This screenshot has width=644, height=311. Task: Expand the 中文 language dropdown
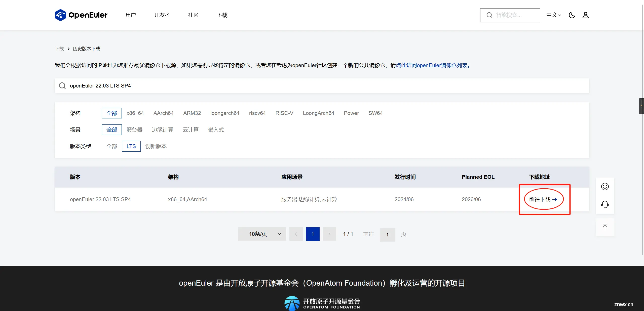click(553, 15)
